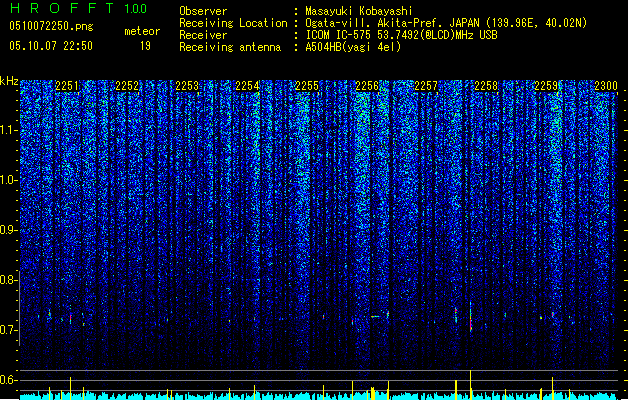Click the Receiver label

203,35
